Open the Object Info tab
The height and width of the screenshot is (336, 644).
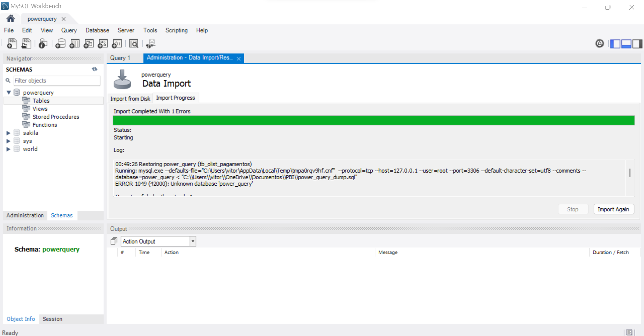tap(21, 319)
